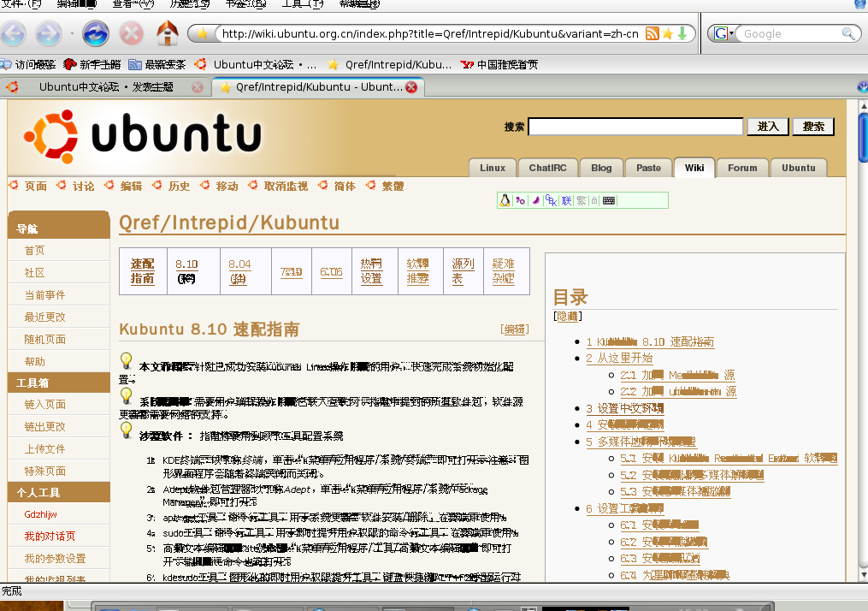Click 首页 in the sidebar navigation
Image resolution: width=868 pixels, height=611 pixels.
point(34,251)
